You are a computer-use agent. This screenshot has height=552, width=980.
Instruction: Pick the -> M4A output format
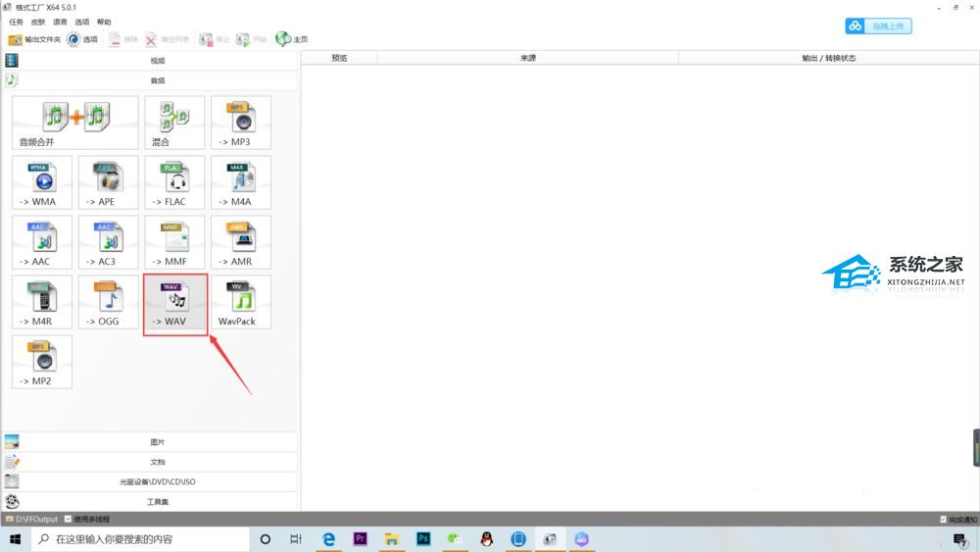click(x=241, y=182)
